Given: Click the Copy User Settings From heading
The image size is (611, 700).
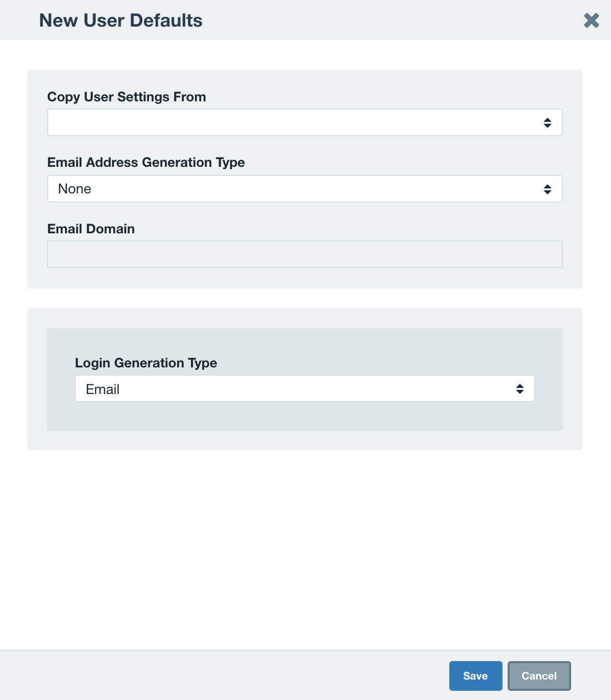Looking at the screenshot, I should tap(126, 97).
